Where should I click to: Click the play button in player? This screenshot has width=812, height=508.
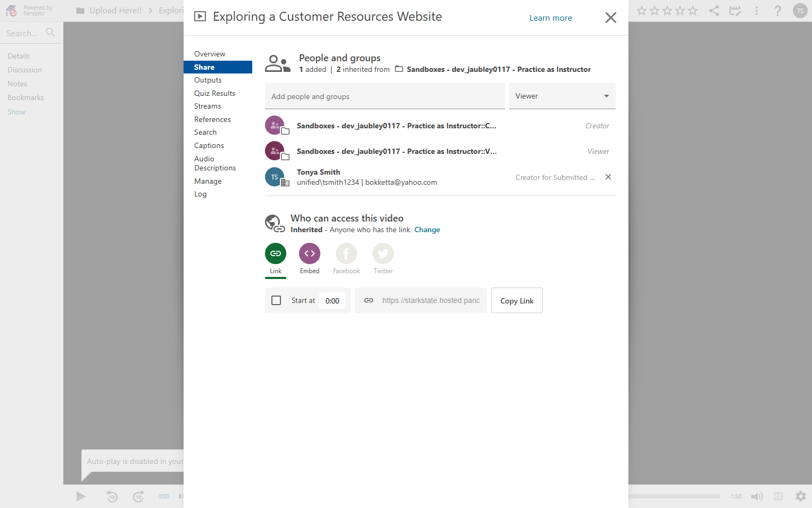click(81, 496)
